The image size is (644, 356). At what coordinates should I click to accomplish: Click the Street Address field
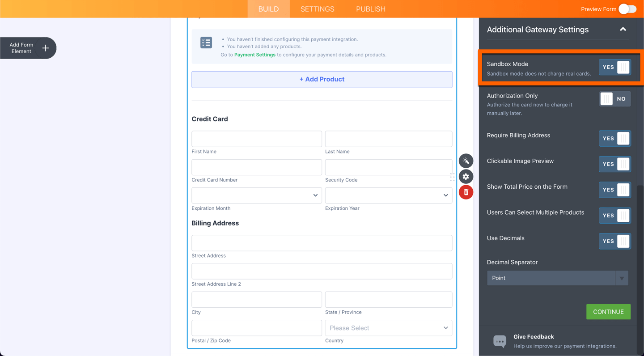[322, 243]
